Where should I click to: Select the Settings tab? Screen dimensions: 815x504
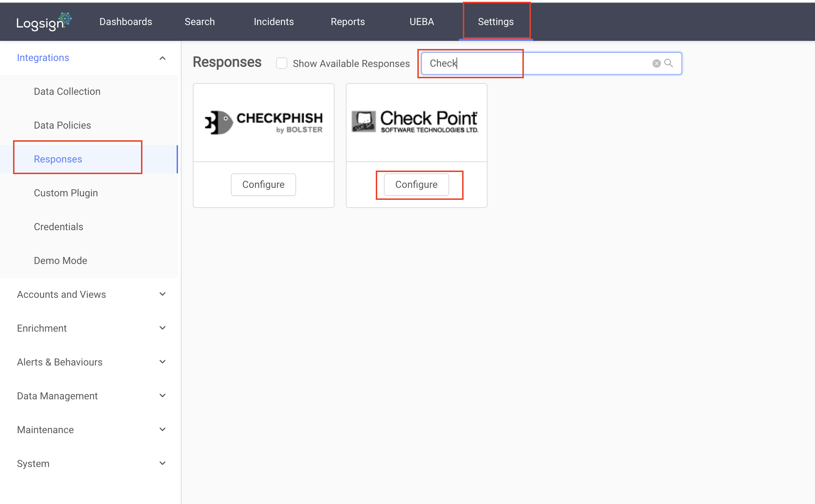point(496,22)
